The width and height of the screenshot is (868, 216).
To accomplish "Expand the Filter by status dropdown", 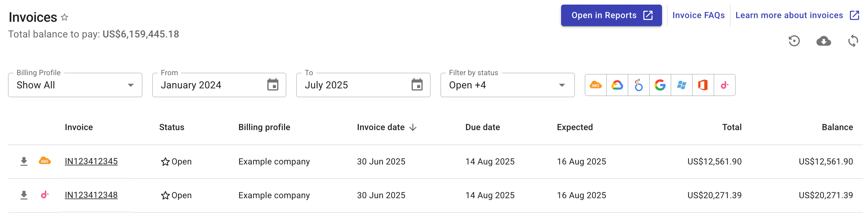I will (x=507, y=85).
